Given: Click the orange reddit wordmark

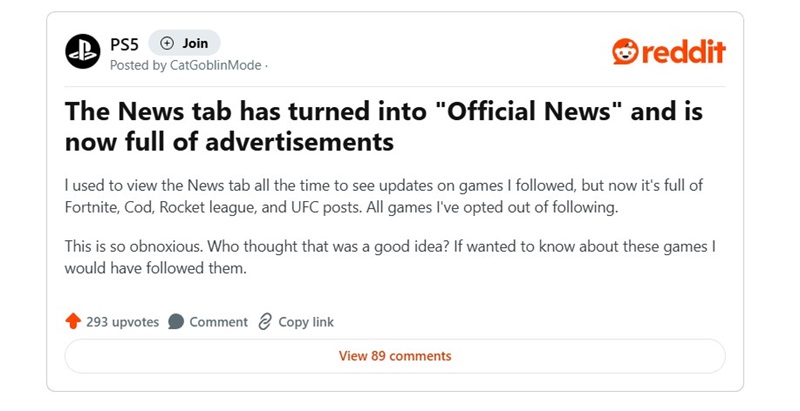Looking at the screenshot, I should 684,52.
